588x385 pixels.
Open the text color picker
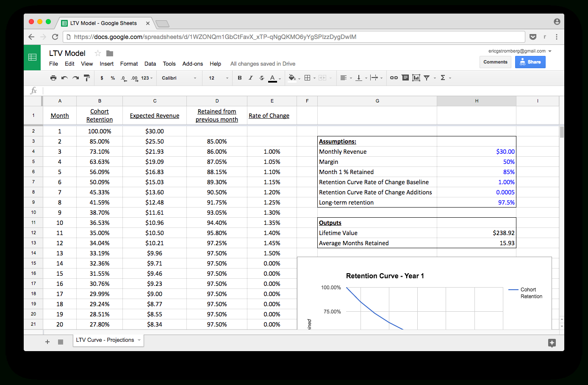coord(272,78)
